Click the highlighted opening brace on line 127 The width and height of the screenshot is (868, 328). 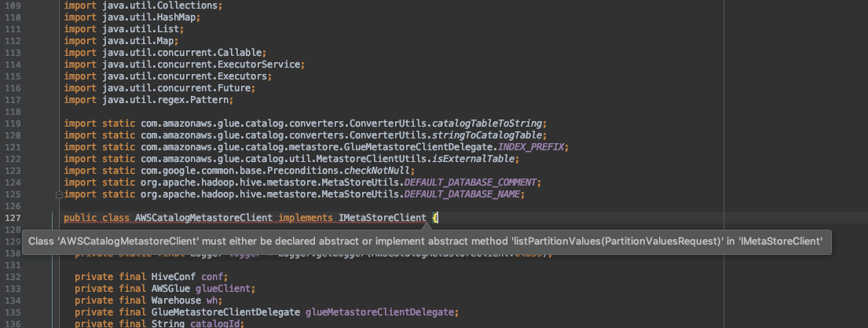435,218
